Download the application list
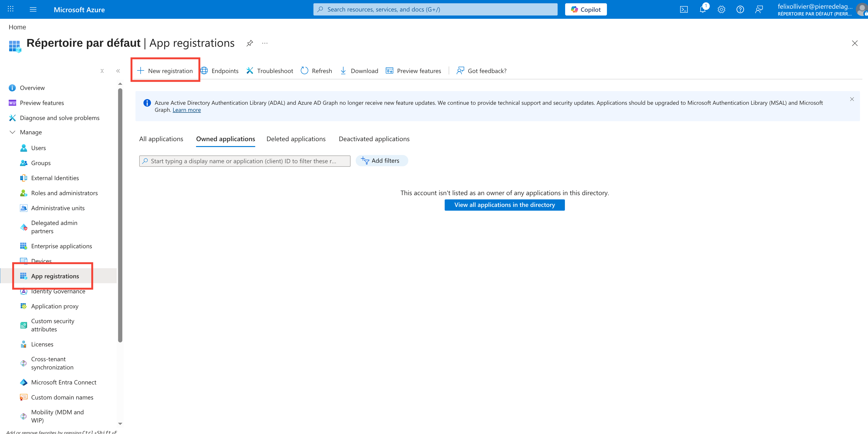This screenshot has height=434, width=868. 359,71
